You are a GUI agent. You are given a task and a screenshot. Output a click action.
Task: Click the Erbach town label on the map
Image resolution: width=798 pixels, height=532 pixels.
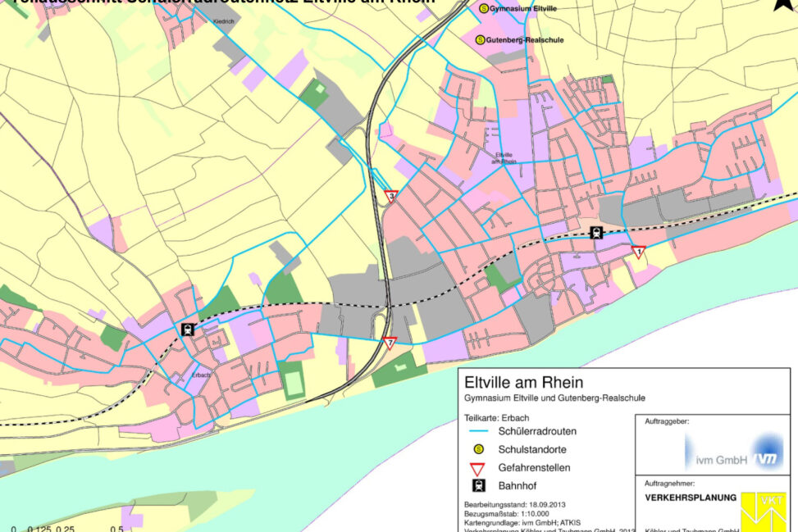point(200,375)
